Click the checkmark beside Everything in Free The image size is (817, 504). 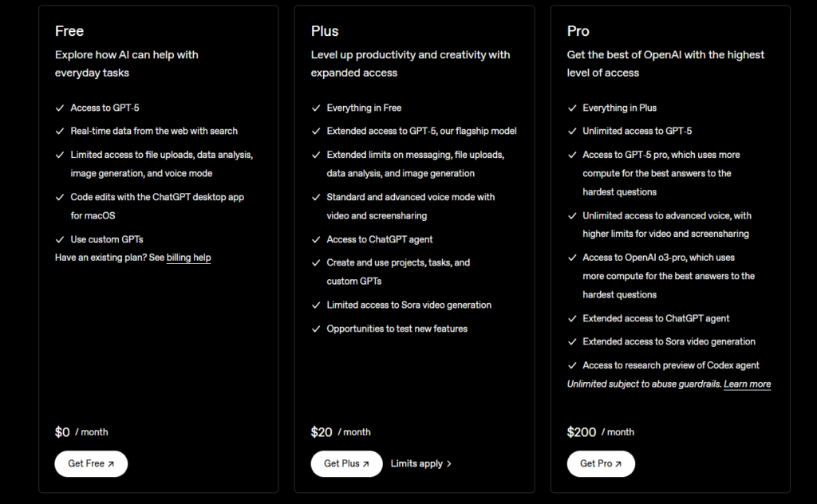(316, 108)
